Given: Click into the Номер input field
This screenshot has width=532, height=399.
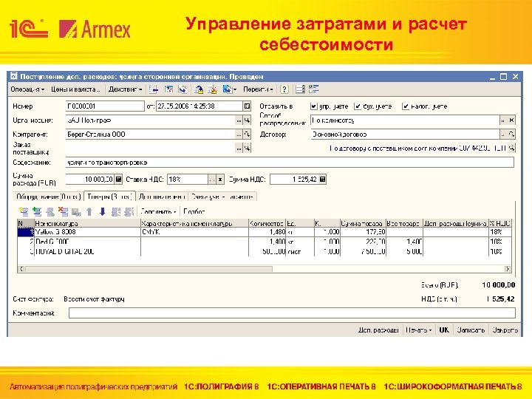Looking at the screenshot, I should coord(105,106).
